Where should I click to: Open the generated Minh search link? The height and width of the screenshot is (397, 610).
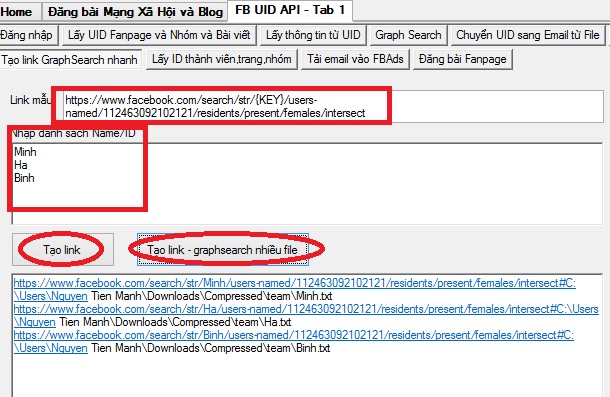[294, 283]
